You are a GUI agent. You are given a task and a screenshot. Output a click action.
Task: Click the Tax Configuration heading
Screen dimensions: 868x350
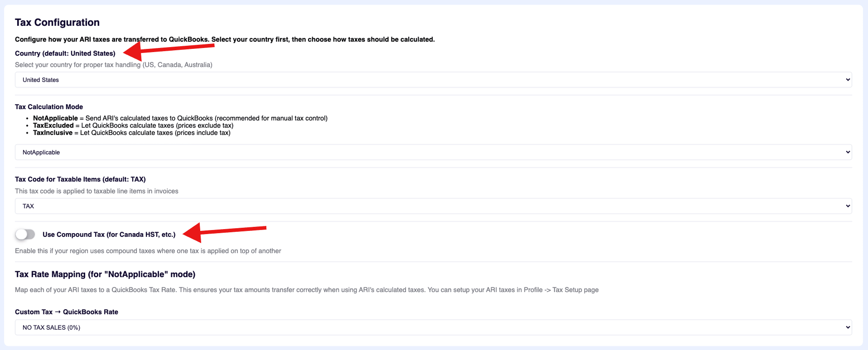coord(57,22)
